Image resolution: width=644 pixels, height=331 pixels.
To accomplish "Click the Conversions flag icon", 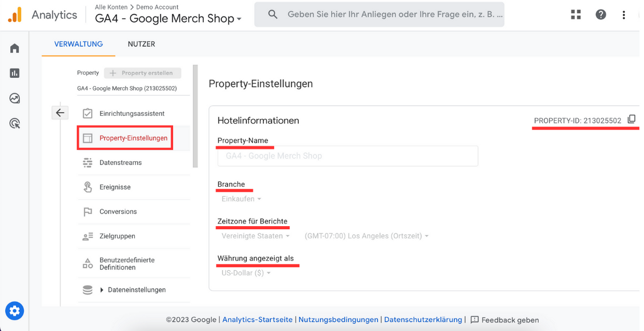I will (x=88, y=212).
